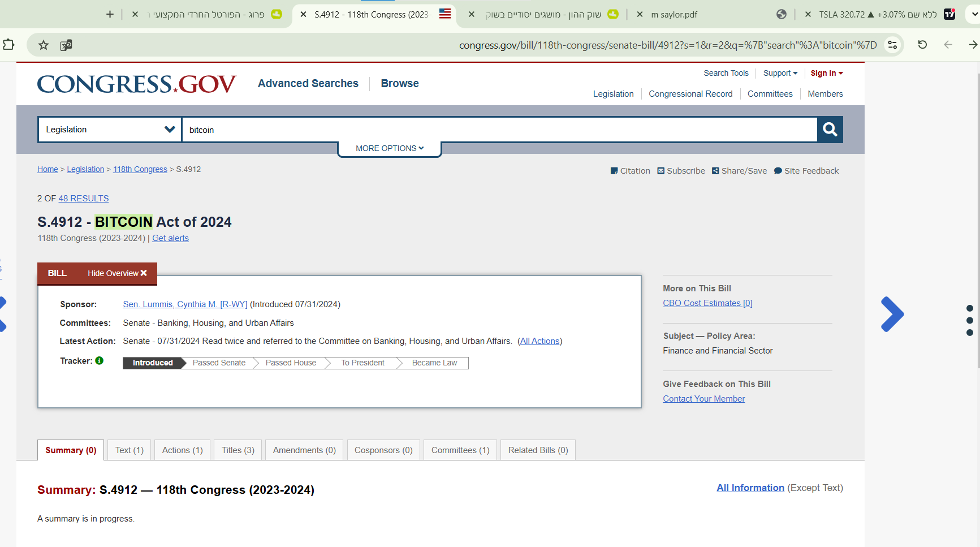This screenshot has width=980, height=547.
Task: Open the Legislation search scope dropdown
Action: [x=110, y=130]
